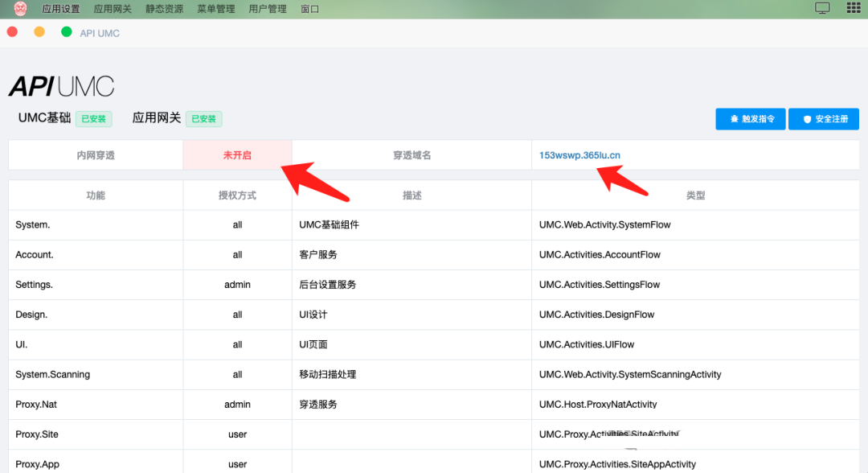Open the 窗口 menu

309,10
